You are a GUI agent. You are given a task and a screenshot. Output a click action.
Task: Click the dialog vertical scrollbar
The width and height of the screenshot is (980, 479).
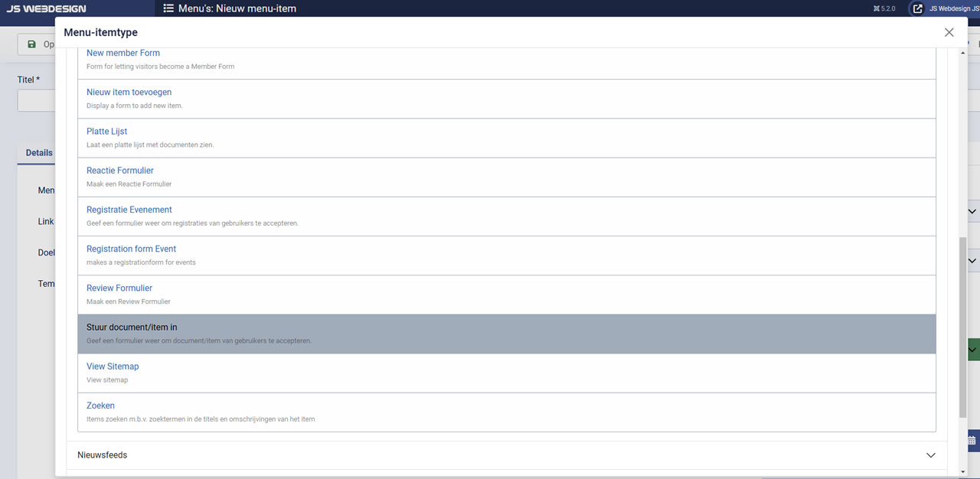(962, 327)
